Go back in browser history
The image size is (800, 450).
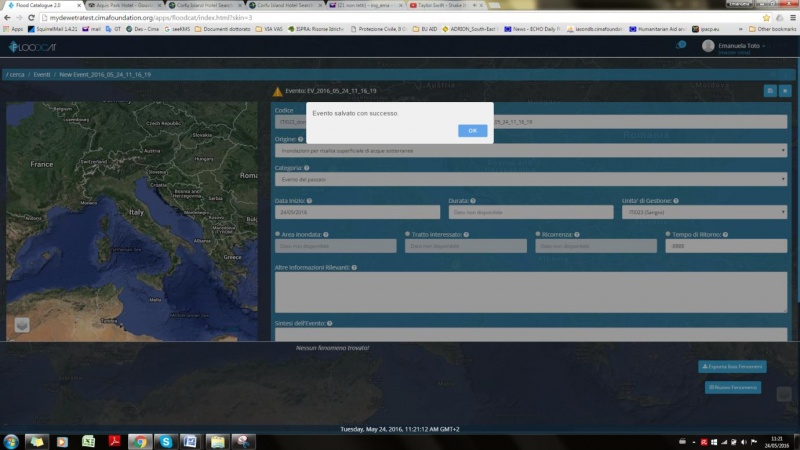click(x=7, y=17)
